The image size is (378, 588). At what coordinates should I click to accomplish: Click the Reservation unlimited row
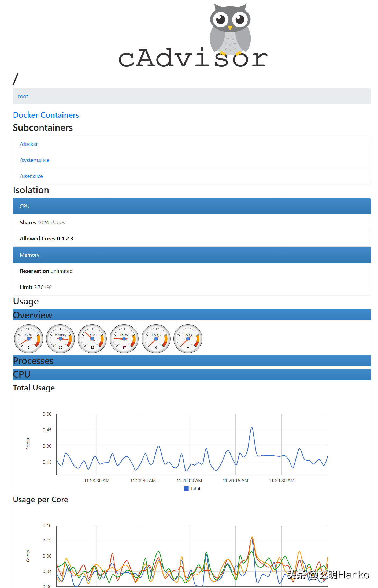[x=192, y=271]
